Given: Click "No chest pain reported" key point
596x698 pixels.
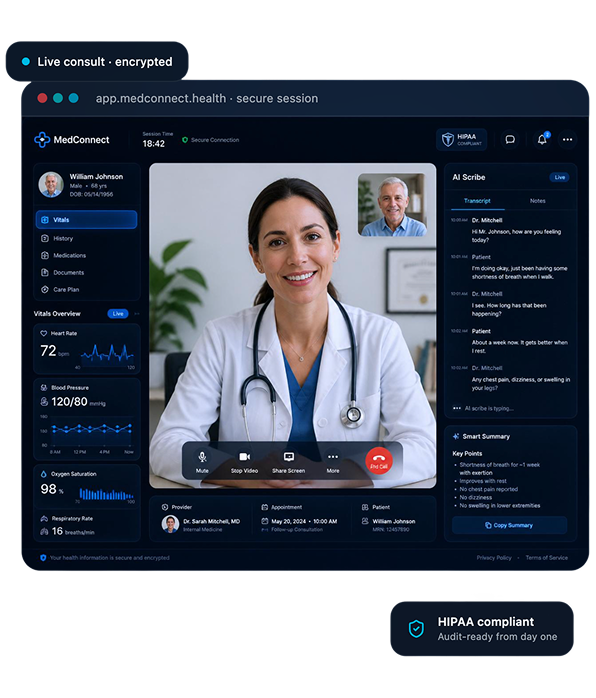Looking at the screenshot, I should tap(488, 489).
